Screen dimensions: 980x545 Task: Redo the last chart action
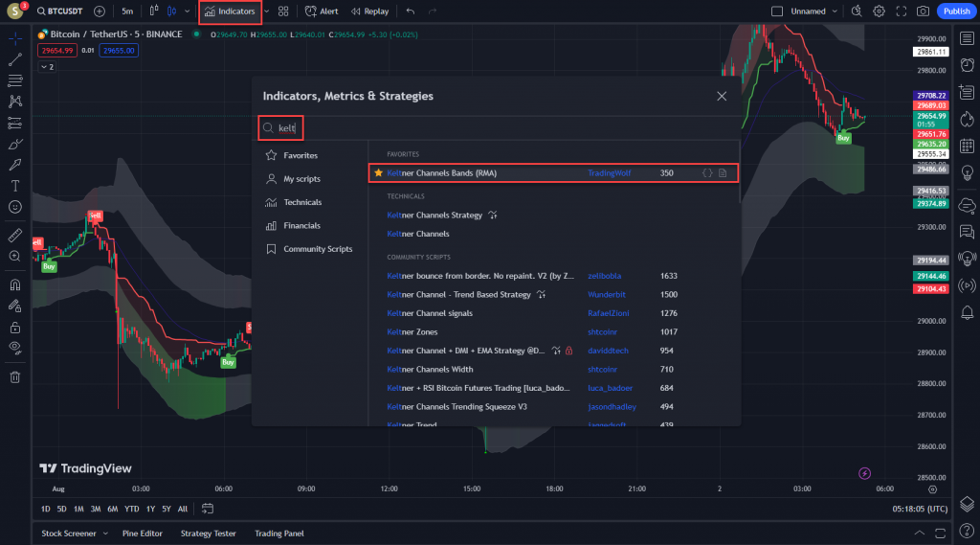coord(433,11)
